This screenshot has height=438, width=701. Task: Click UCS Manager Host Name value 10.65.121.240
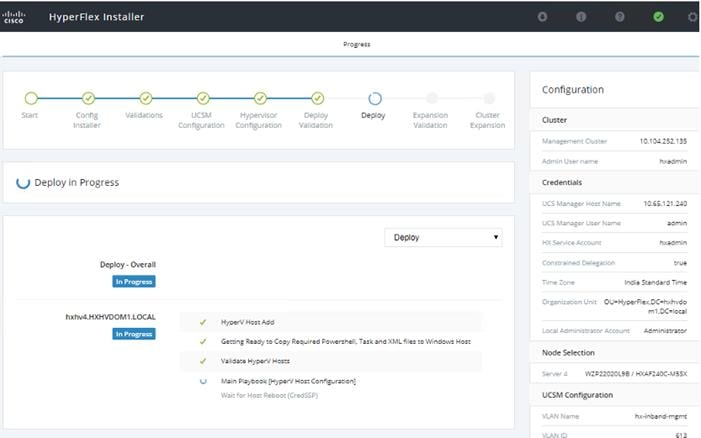point(665,203)
